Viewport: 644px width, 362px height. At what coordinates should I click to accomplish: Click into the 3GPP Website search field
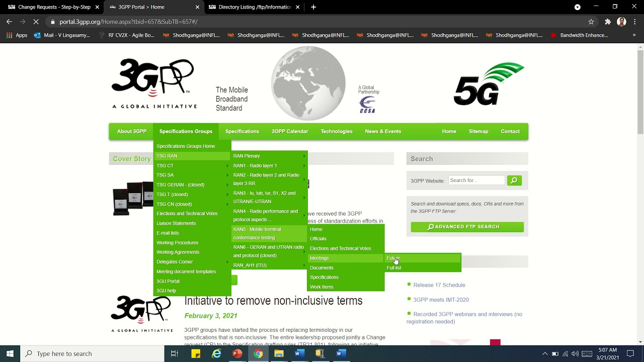tap(476, 180)
